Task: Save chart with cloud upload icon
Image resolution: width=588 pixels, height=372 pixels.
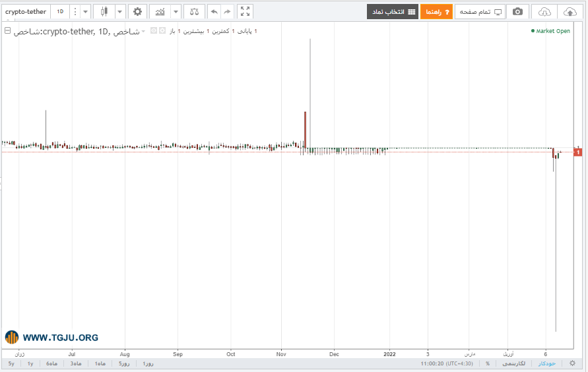Action: [570, 12]
